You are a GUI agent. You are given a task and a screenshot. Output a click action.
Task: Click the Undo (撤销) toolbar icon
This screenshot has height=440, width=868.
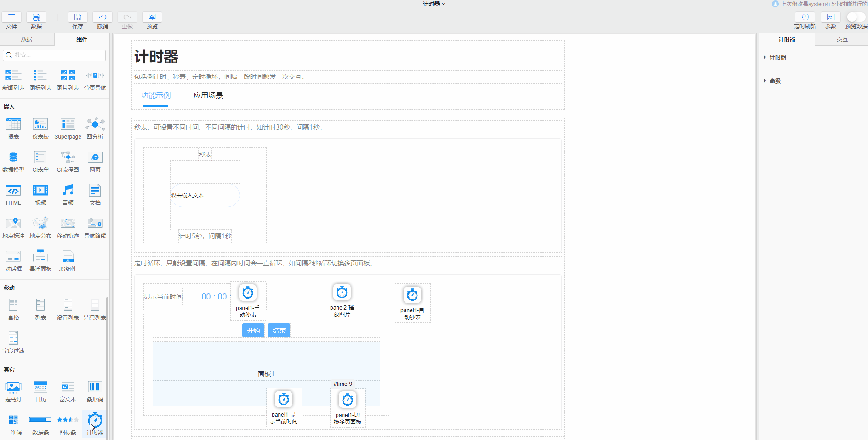point(102,17)
